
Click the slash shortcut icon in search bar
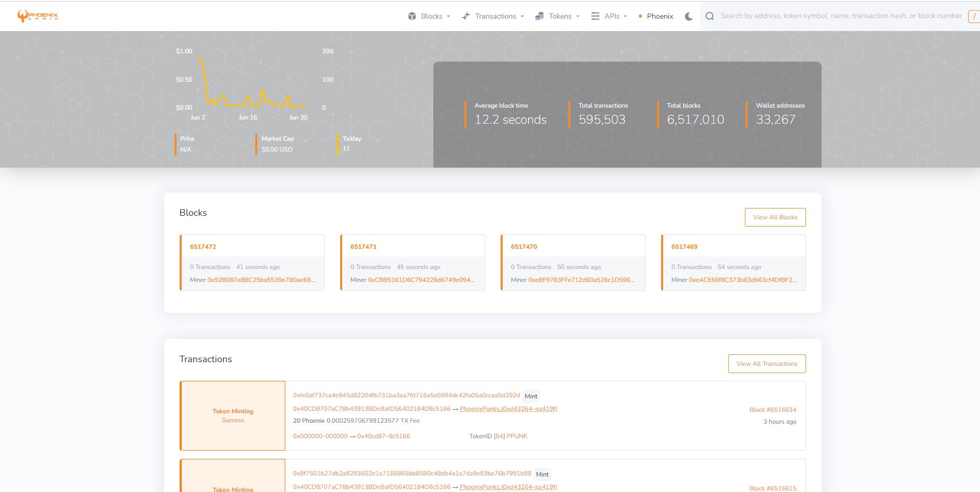point(974,16)
